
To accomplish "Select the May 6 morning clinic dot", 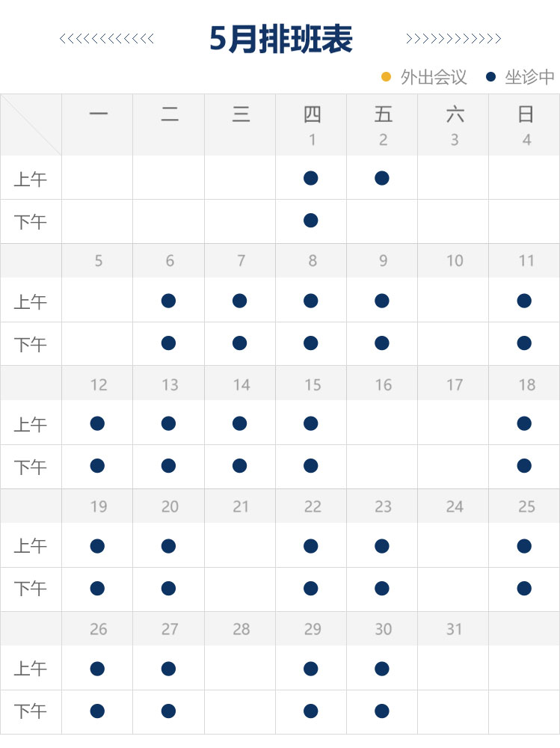I will 168,301.
